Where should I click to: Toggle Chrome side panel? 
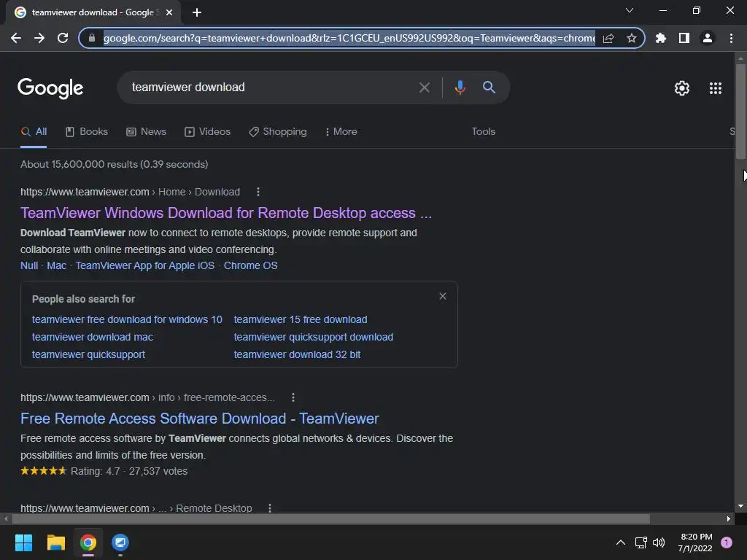pyautogui.click(x=684, y=38)
